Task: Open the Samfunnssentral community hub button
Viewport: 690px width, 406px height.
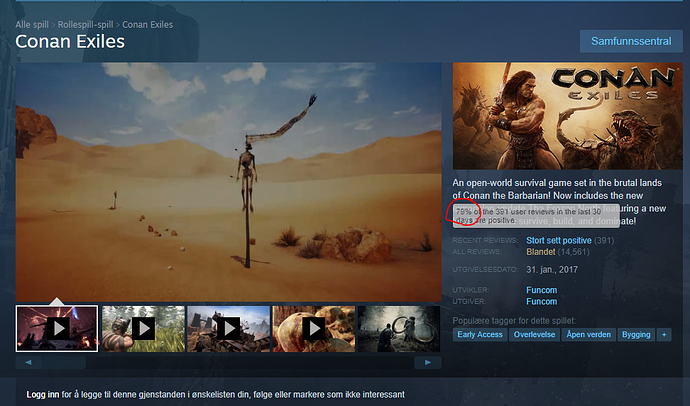Action: (631, 41)
